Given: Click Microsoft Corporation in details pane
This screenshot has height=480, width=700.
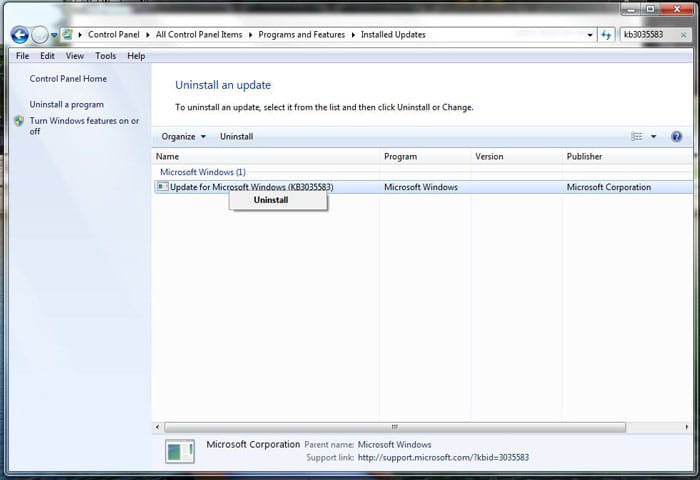Looking at the screenshot, I should [253, 445].
